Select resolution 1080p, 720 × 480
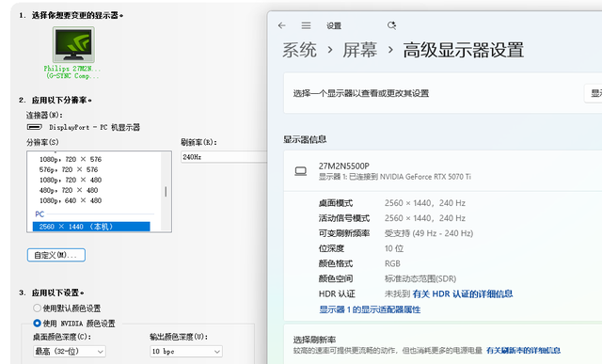602x364 pixels. point(71,180)
